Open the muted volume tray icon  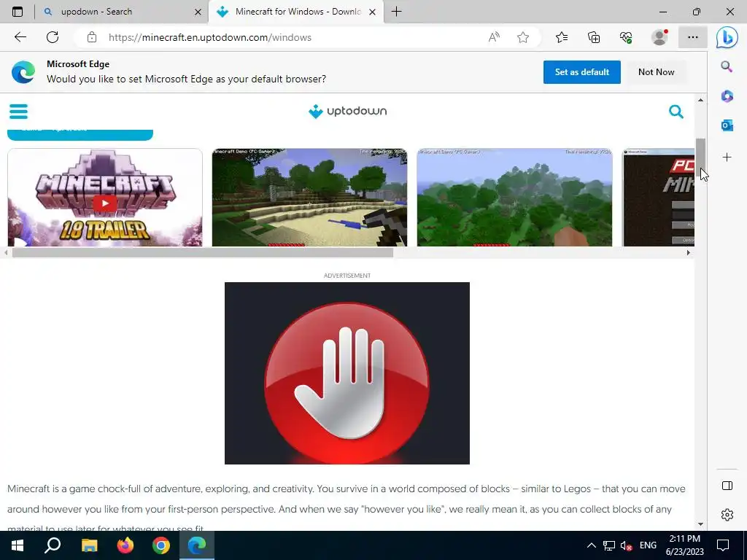click(x=627, y=545)
